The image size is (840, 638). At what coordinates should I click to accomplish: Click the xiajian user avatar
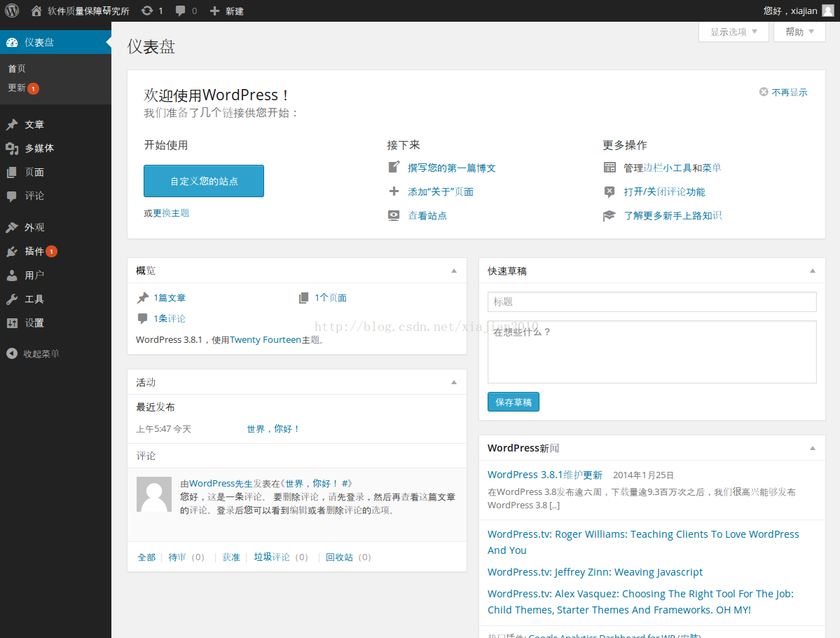(x=827, y=11)
